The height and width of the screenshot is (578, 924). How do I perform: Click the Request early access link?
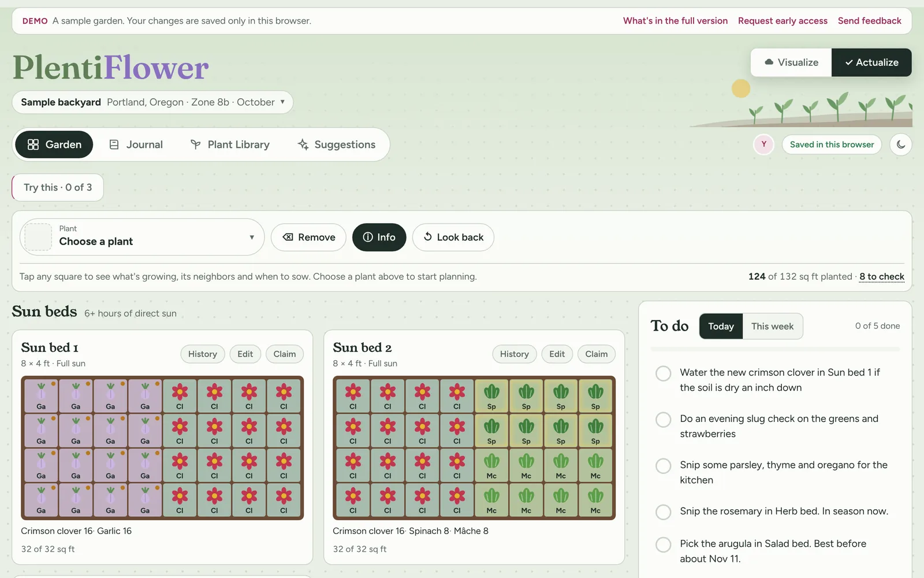click(783, 21)
